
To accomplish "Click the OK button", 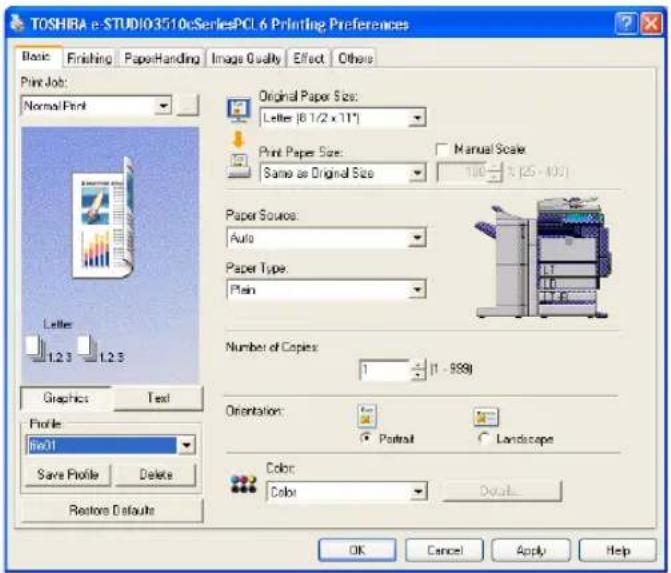I will (x=357, y=550).
